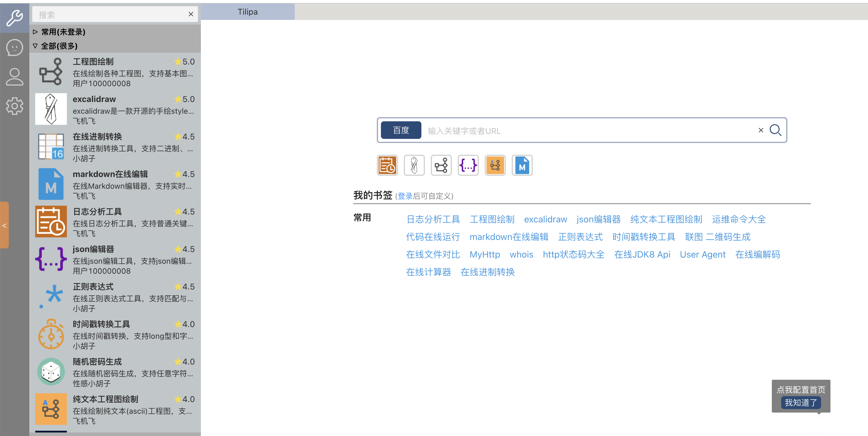Open the 百度 search engine selector
Viewport: 868px width, 436px height.
[401, 130]
